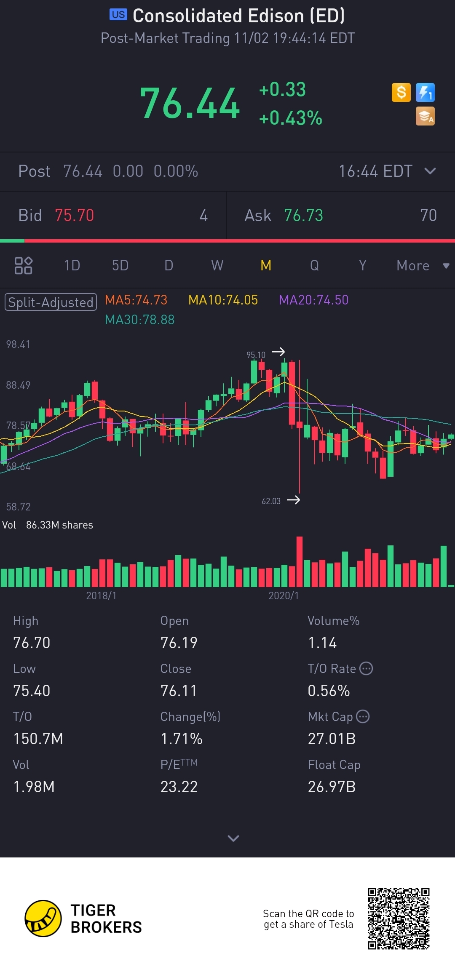Image resolution: width=455 pixels, height=980 pixels.
Task: Tap the QR code image
Action: (399, 919)
